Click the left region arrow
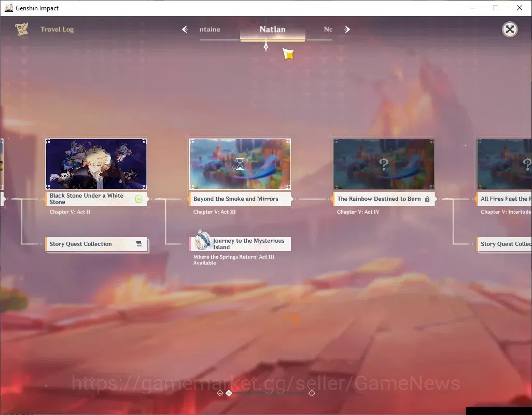 185,30
